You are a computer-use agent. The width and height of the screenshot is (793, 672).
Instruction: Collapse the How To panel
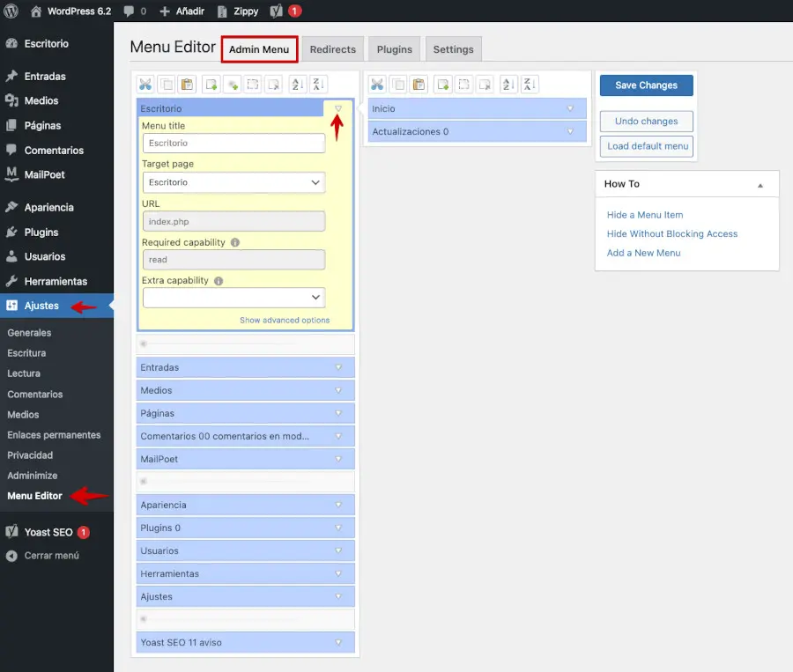[760, 185]
